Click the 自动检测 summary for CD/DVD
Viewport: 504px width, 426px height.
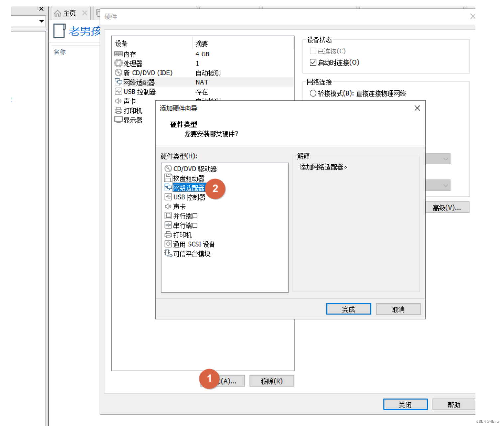(208, 73)
